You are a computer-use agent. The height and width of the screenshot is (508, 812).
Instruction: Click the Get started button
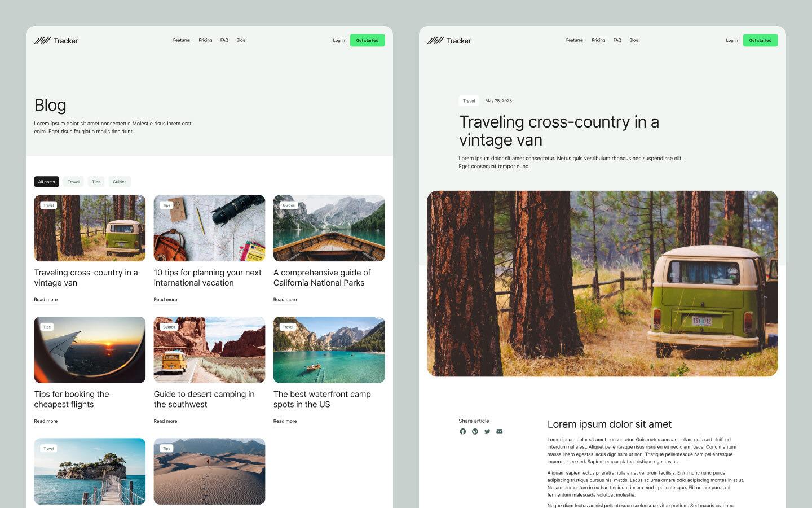367,40
